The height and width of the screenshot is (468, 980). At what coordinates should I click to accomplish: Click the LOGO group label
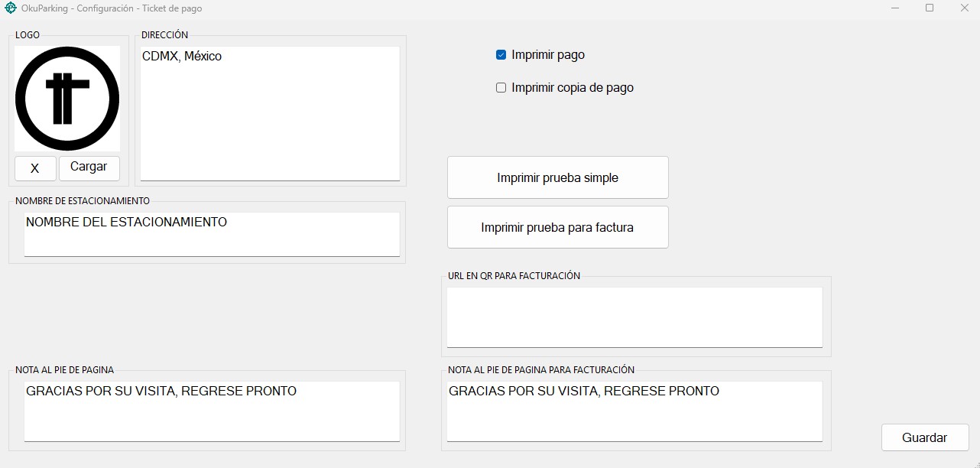coord(28,34)
